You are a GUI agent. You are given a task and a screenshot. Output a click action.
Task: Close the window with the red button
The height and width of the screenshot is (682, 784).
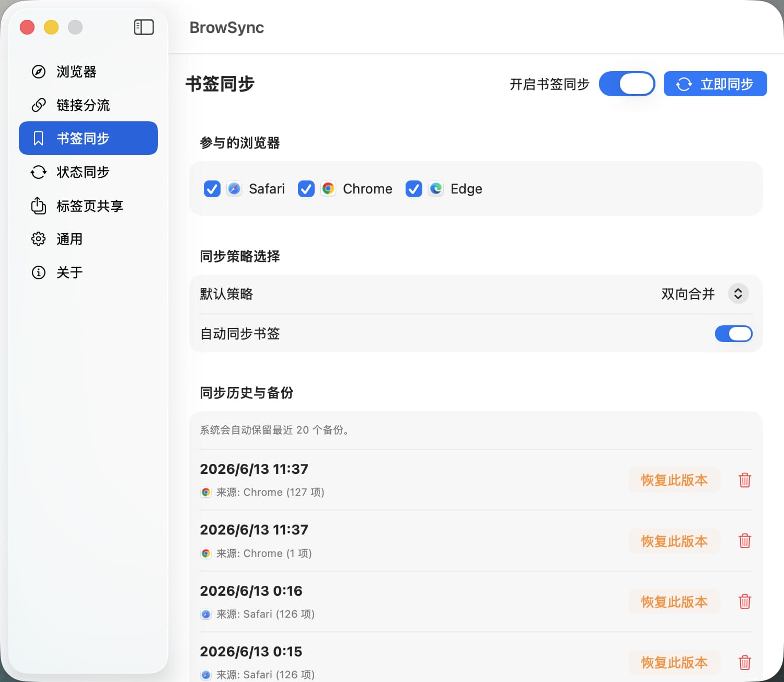[x=27, y=27]
